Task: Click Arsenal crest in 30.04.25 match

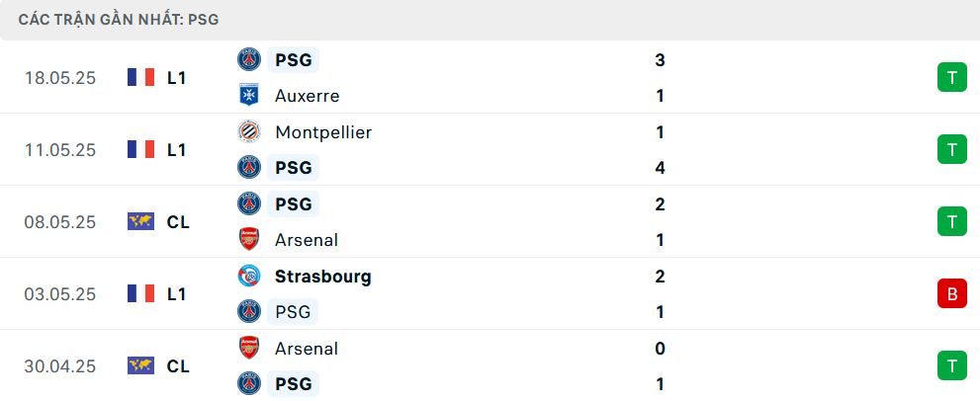Action: [x=249, y=348]
